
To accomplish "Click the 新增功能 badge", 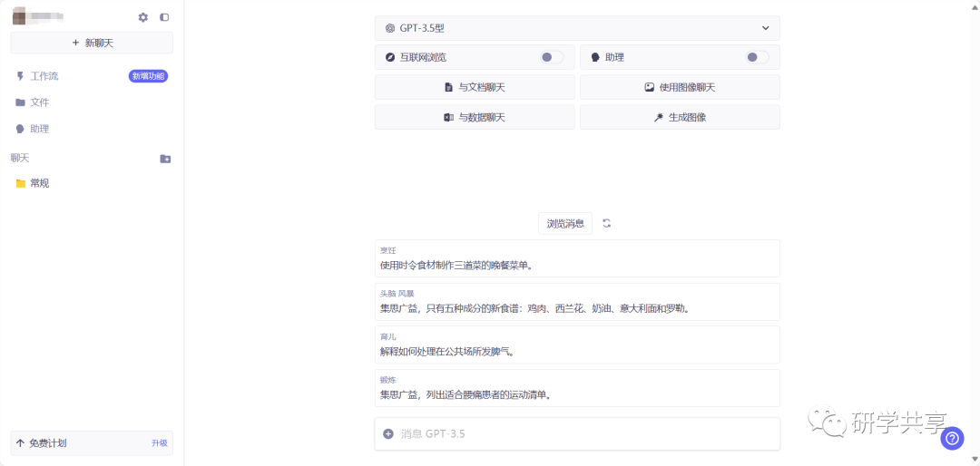I will click(x=148, y=76).
